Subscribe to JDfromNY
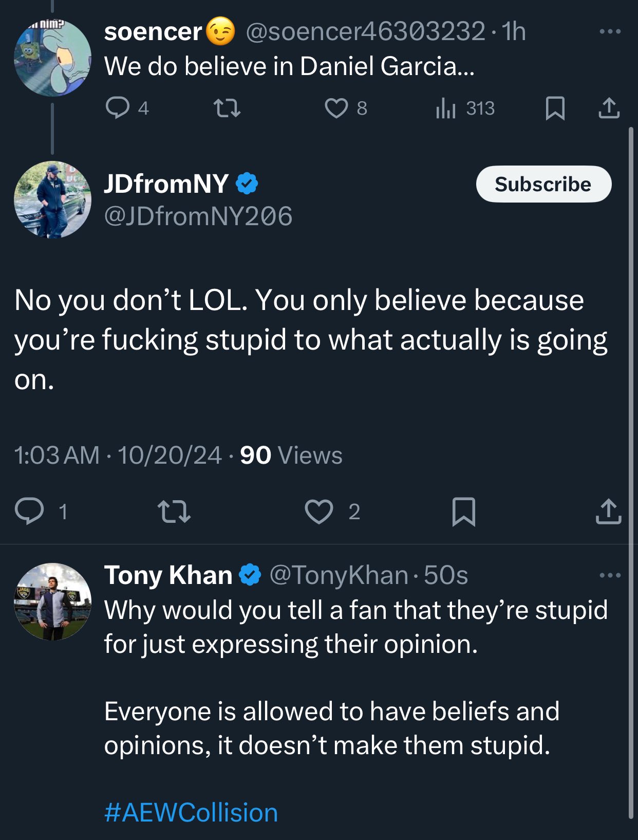 543,184
